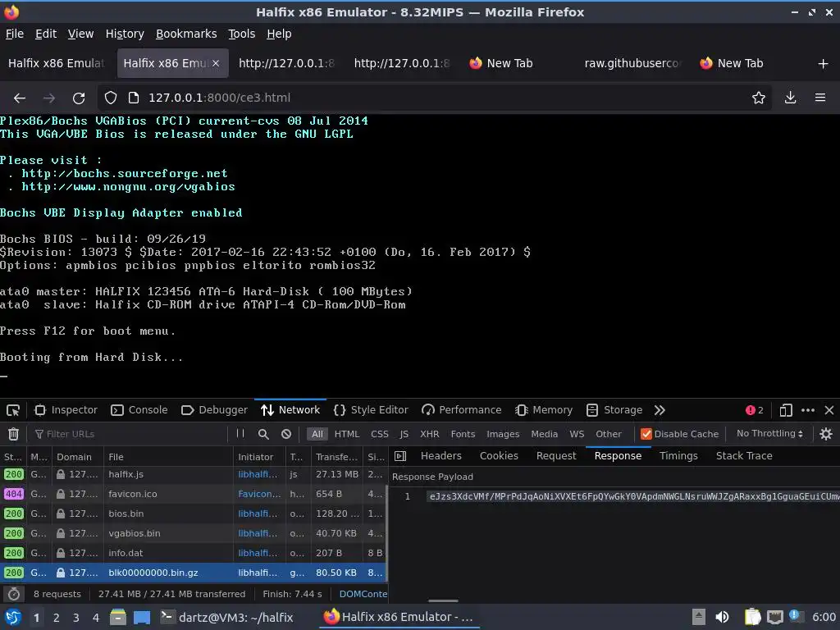Screen dimensions: 840x630
Task: Toggle the Disable Cache checkbox
Action: (646, 434)
